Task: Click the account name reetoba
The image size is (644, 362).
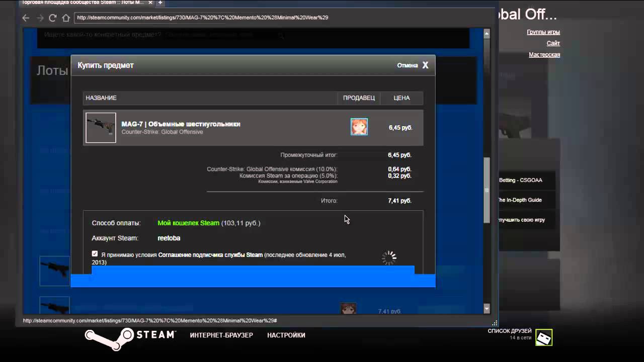Action: [169, 238]
